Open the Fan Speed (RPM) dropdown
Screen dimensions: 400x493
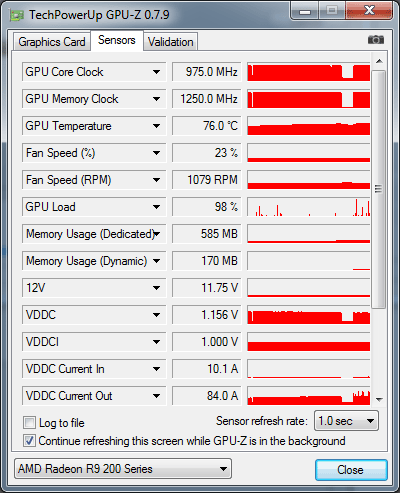click(156, 180)
